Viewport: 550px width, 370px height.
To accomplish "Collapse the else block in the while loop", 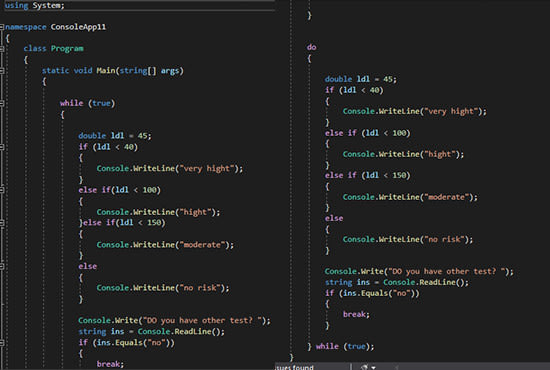I will (x=2, y=266).
